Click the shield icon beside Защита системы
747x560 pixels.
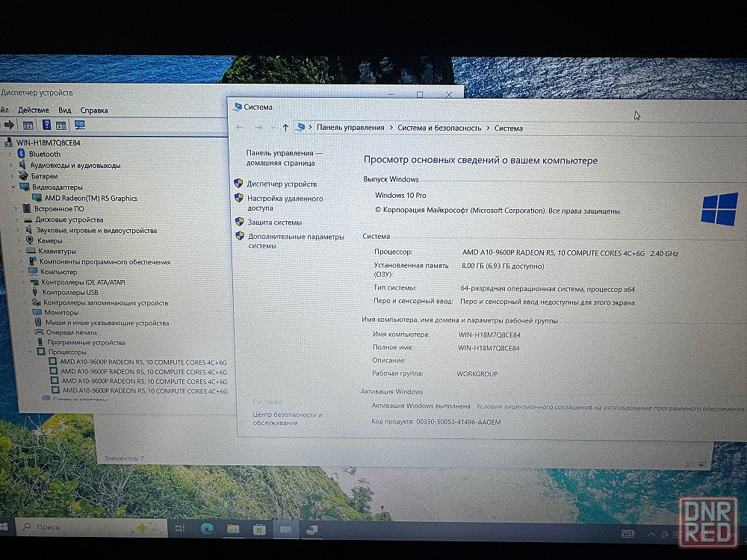tap(240, 222)
